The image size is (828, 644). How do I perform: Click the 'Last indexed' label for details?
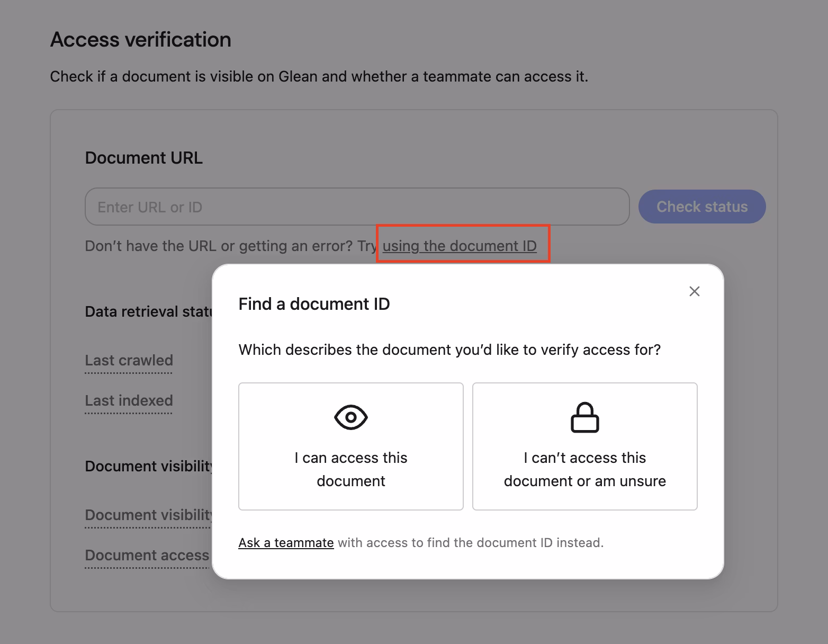pyautogui.click(x=129, y=401)
